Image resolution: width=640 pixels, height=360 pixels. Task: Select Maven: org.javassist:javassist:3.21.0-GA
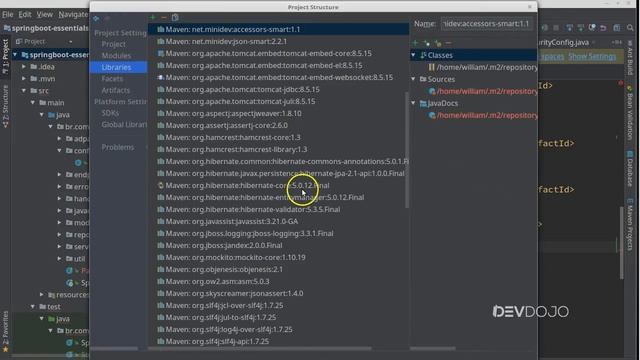click(278, 221)
